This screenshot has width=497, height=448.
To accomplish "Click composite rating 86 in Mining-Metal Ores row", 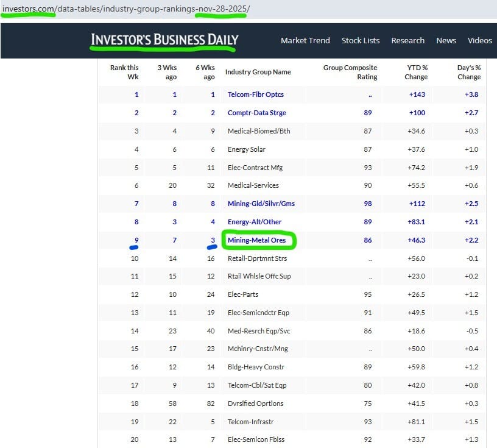I will [368, 240].
